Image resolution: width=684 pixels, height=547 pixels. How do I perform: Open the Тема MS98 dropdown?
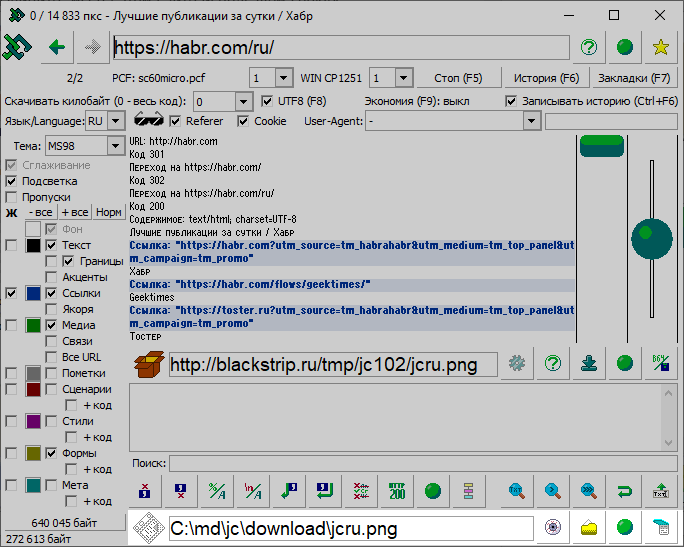pos(115,146)
